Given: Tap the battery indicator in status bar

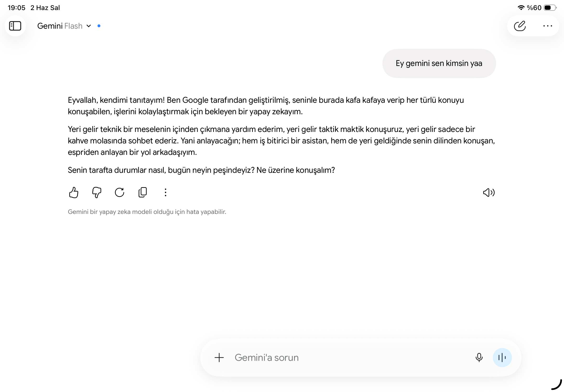Looking at the screenshot, I should 550,8.
